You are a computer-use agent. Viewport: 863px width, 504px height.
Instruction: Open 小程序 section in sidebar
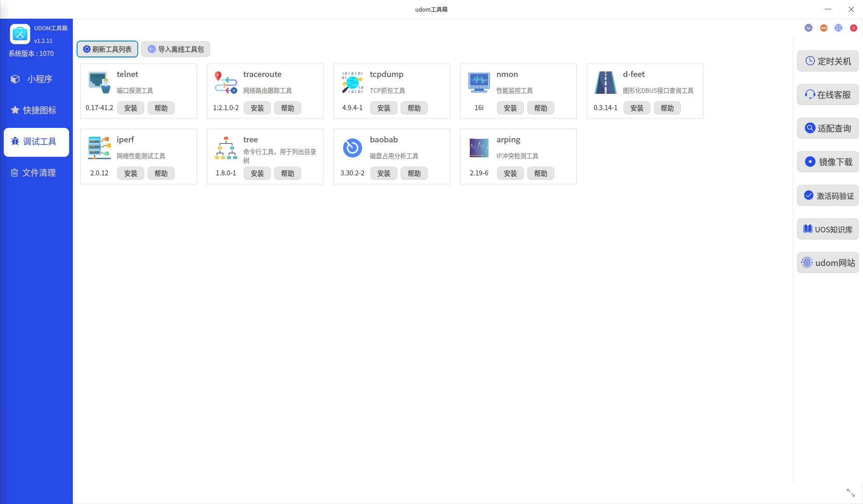pos(36,79)
